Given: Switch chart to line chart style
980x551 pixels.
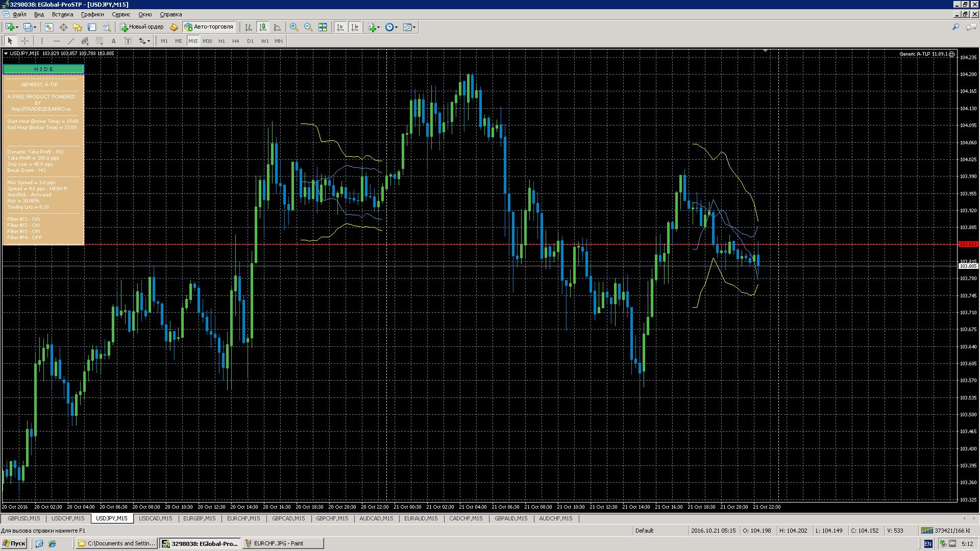Looking at the screenshot, I should tap(277, 27).
